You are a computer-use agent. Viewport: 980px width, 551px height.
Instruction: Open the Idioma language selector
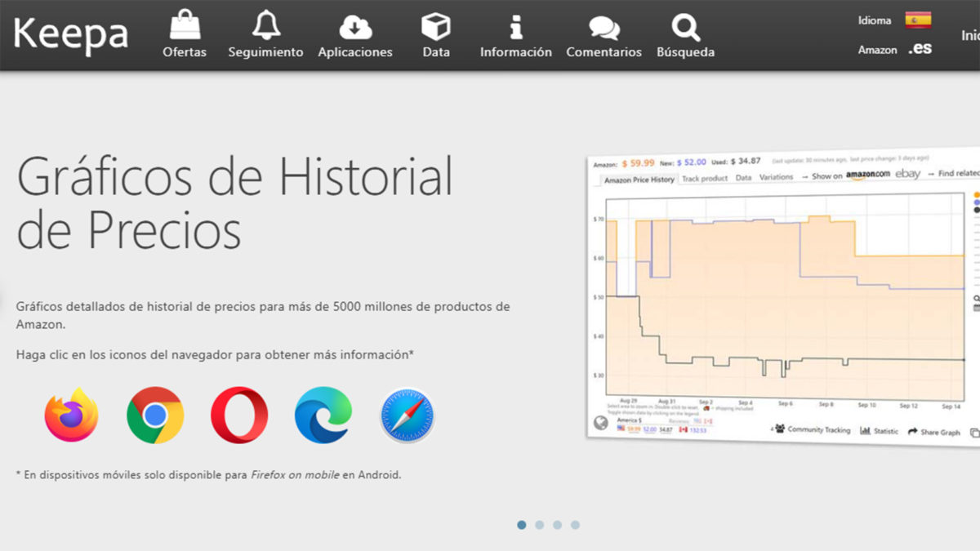coord(894,20)
